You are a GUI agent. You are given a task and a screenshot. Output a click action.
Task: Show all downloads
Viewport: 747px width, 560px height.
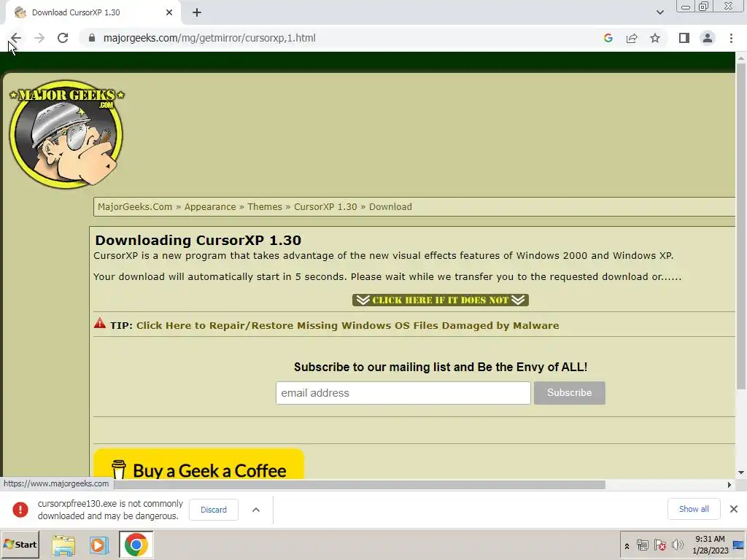[694, 509]
